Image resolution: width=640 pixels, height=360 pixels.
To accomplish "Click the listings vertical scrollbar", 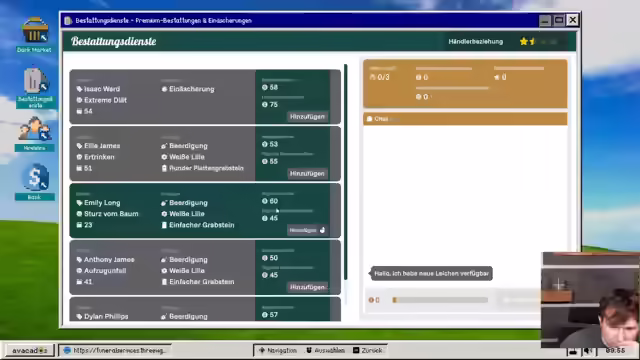I will [x=346, y=172].
